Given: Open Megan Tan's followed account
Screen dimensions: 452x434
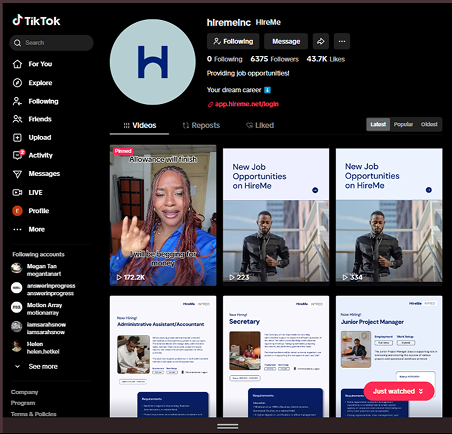Looking at the screenshot, I should point(37,270).
